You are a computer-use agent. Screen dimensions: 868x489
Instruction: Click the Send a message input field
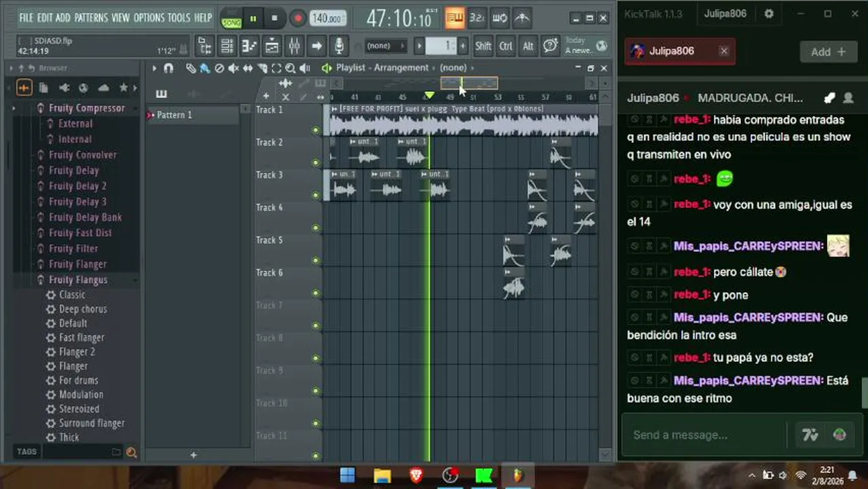[x=706, y=435]
